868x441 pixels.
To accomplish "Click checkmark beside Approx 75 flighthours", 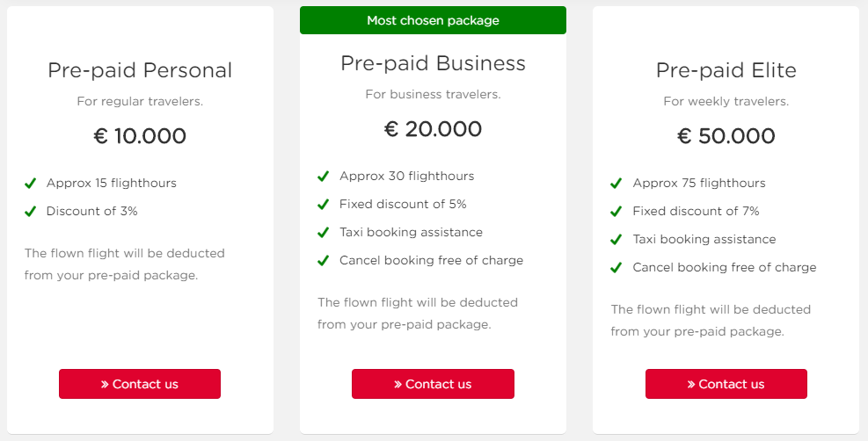I will (616, 184).
